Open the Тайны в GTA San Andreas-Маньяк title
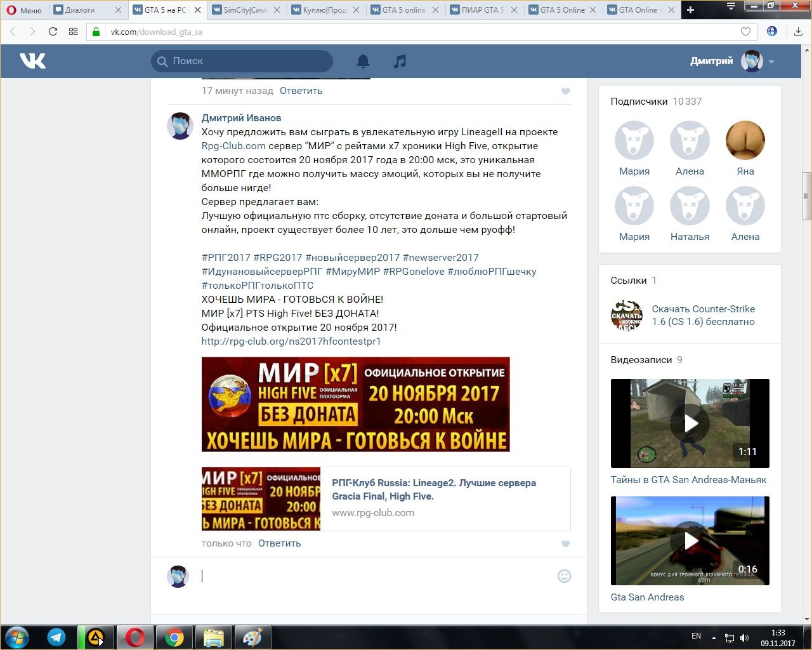The width and height of the screenshot is (812, 650). point(689,480)
